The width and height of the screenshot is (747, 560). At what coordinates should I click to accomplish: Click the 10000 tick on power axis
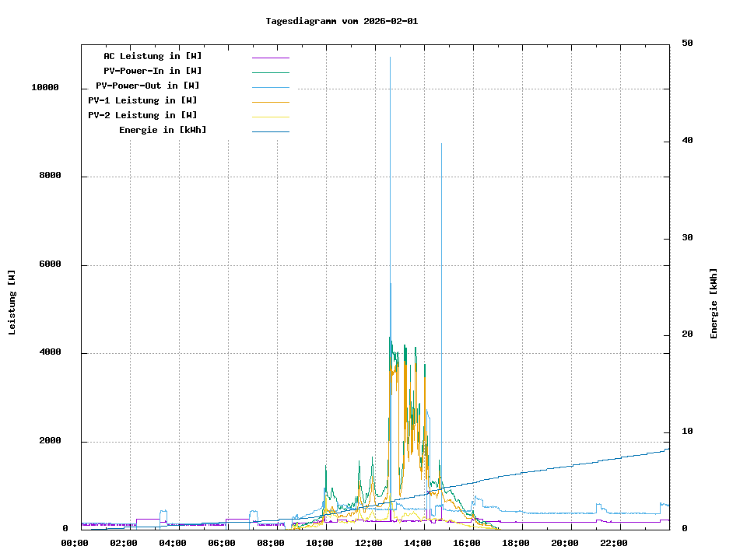point(45,88)
